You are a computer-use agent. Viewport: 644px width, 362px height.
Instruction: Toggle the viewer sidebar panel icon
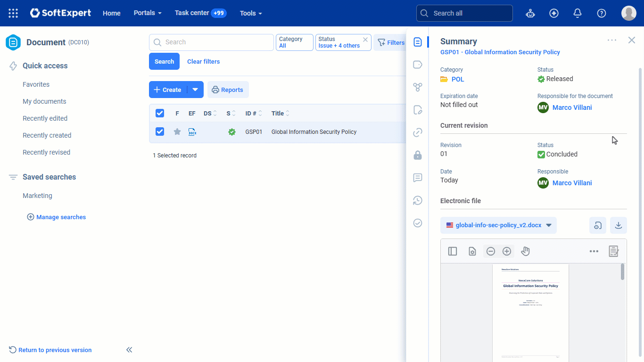(453, 251)
